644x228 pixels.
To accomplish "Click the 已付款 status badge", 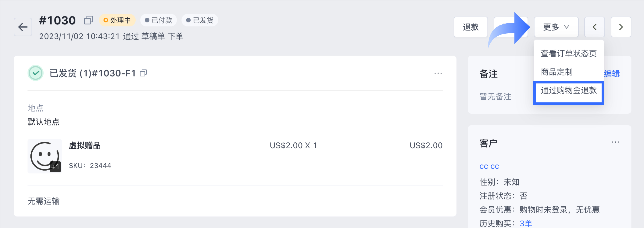I will click(x=159, y=20).
